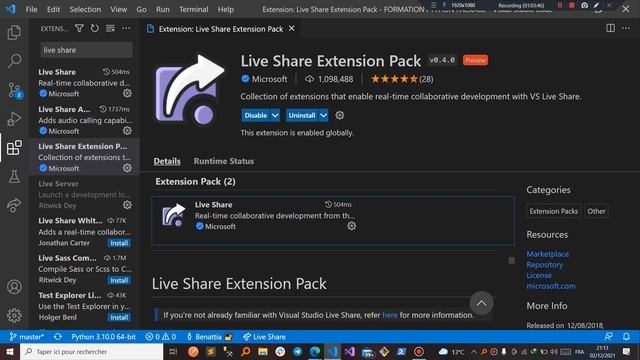Select Python 3.10.0 64-bit interpreter
Image resolution: width=640 pixels, height=360 pixels.
tap(103, 337)
